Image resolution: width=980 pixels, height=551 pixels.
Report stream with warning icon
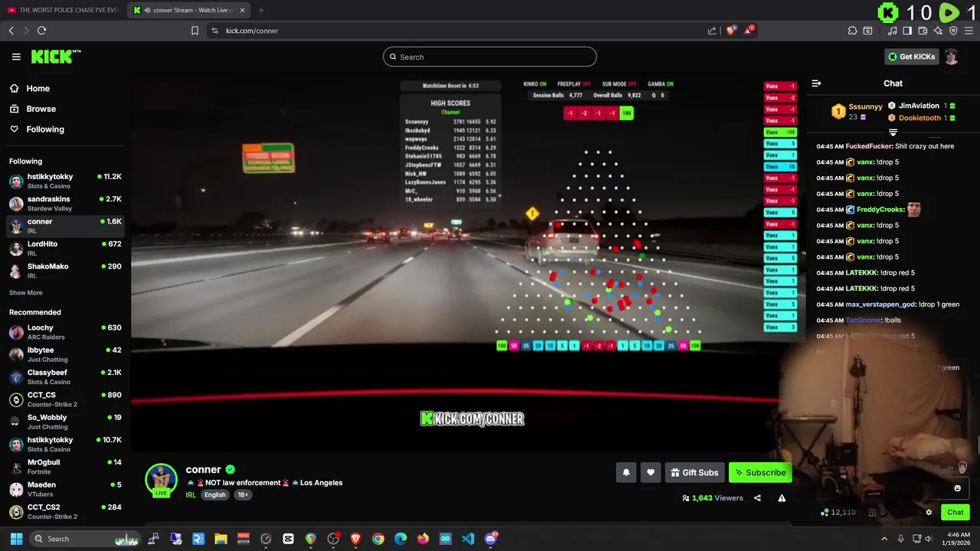[782, 498]
